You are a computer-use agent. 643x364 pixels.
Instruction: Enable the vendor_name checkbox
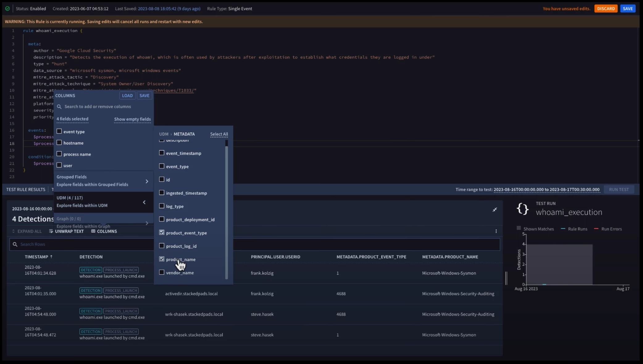pyautogui.click(x=162, y=272)
